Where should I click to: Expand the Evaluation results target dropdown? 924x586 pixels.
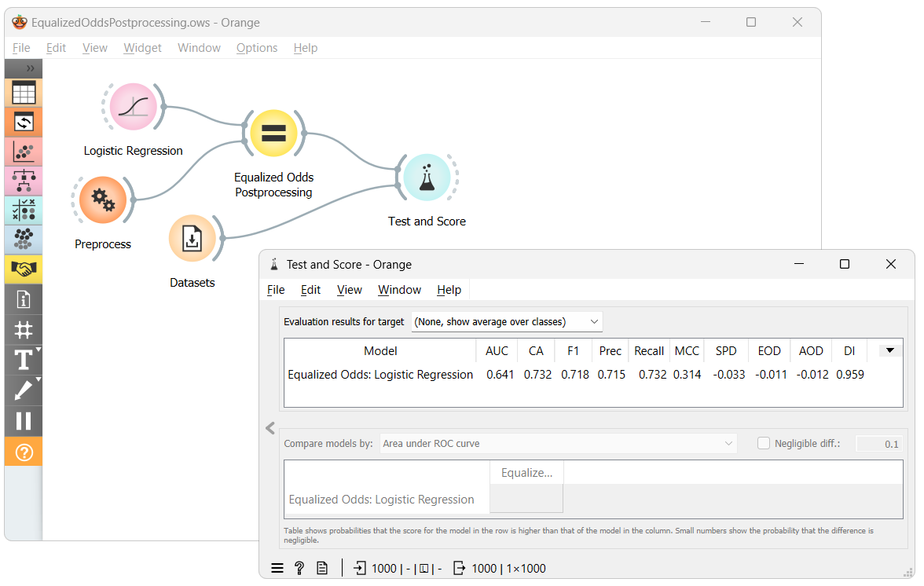point(507,321)
